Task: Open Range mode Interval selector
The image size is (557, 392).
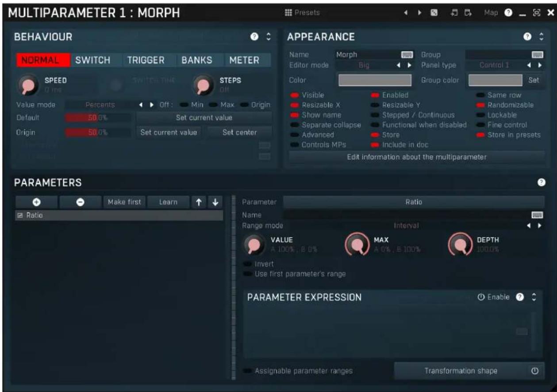Action: coord(406,225)
